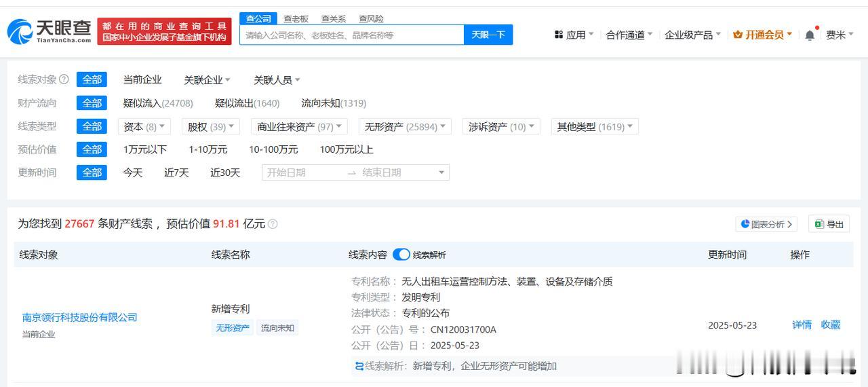Filter value by 1-10万元
This screenshot has height=387, width=868.
click(x=208, y=149)
